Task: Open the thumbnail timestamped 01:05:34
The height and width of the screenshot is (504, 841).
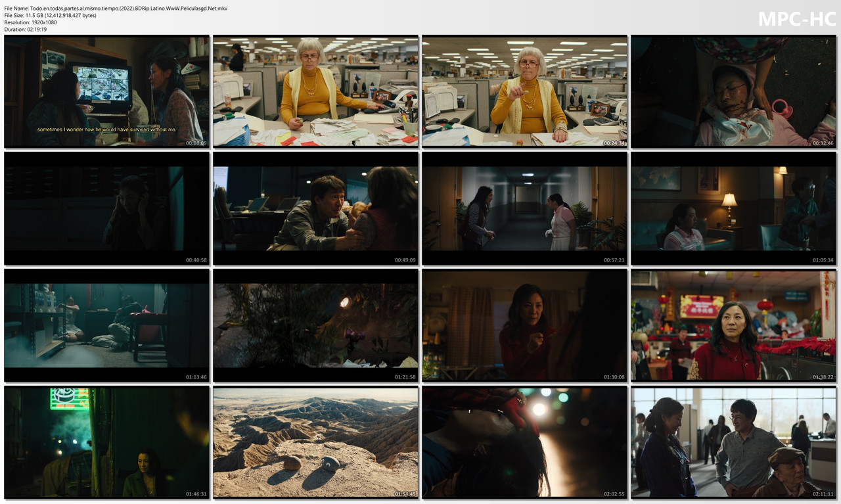Action: click(733, 208)
